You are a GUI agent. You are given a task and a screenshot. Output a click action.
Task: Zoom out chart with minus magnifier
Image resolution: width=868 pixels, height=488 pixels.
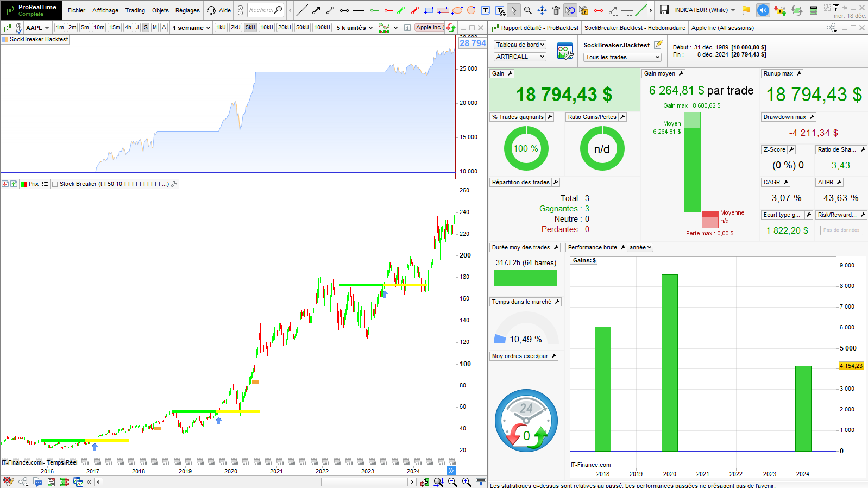point(452,482)
